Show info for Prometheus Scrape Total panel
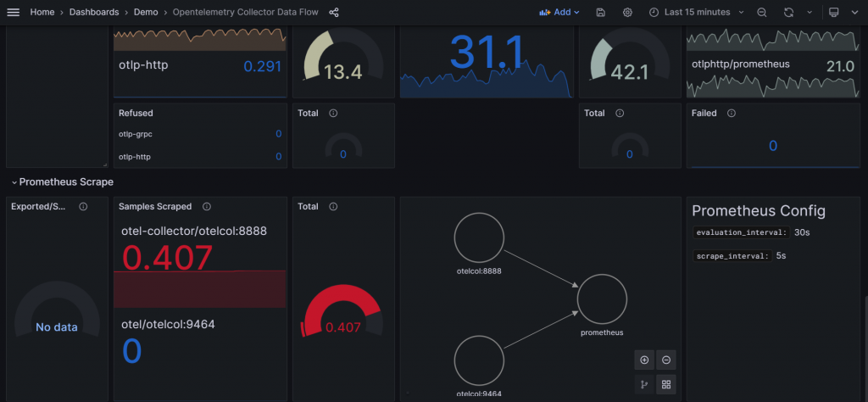Viewport: 868px width, 402px height. coord(333,207)
